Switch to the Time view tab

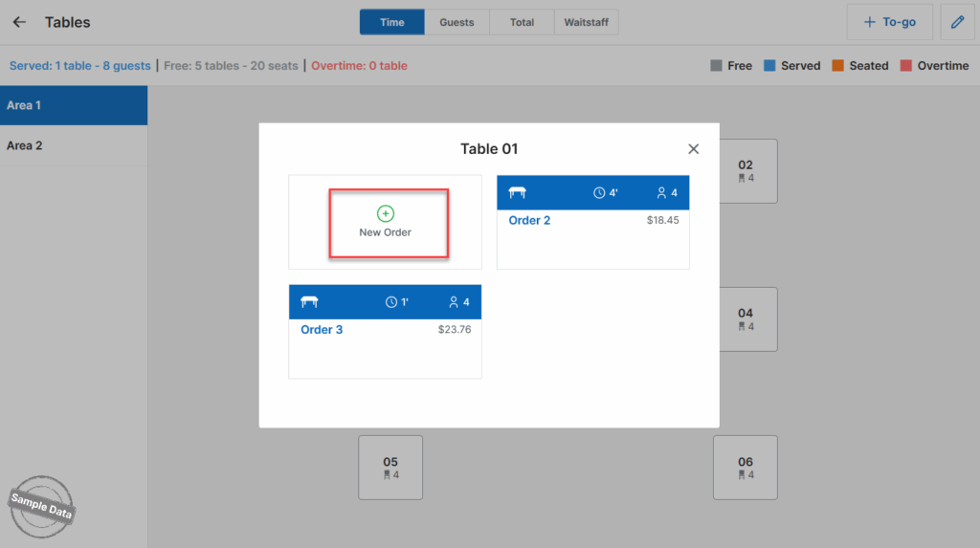coord(391,22)
